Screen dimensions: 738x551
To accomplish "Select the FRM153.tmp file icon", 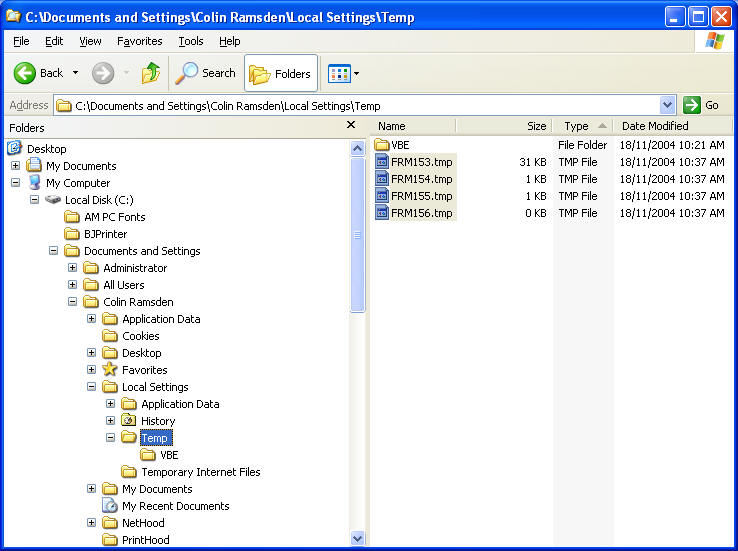I will pyautogui.click(x=382, y=161).
